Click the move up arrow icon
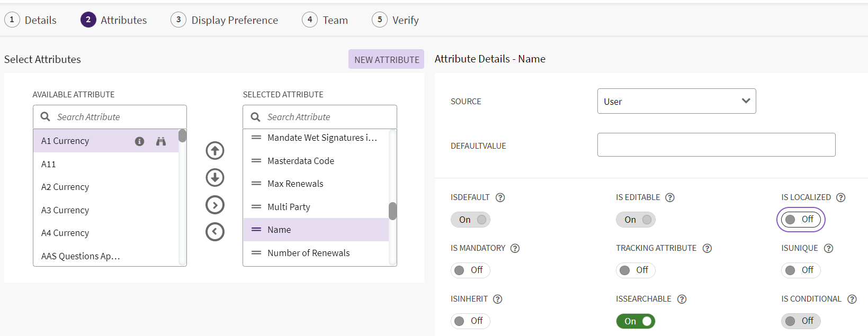Screen dimensions: 868x336 [x=215, y=151]
